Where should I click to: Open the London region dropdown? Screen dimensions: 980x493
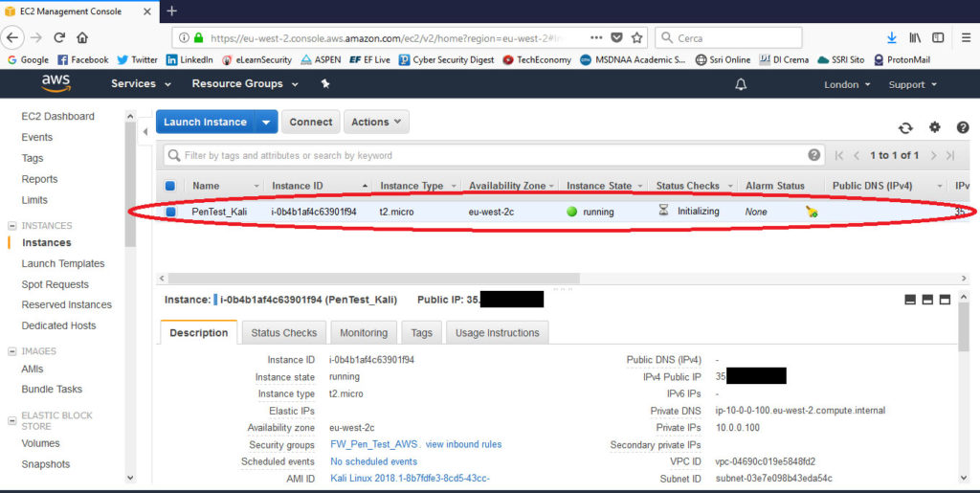click(x=847, y=84)
